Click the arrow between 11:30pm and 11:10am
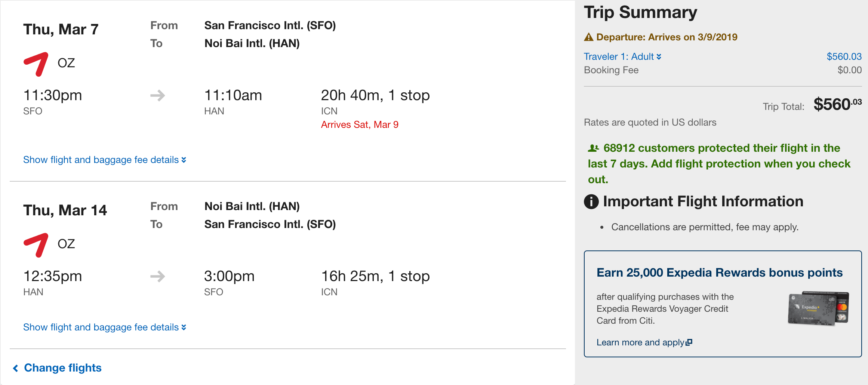868x385 pixels. point(157,96)
